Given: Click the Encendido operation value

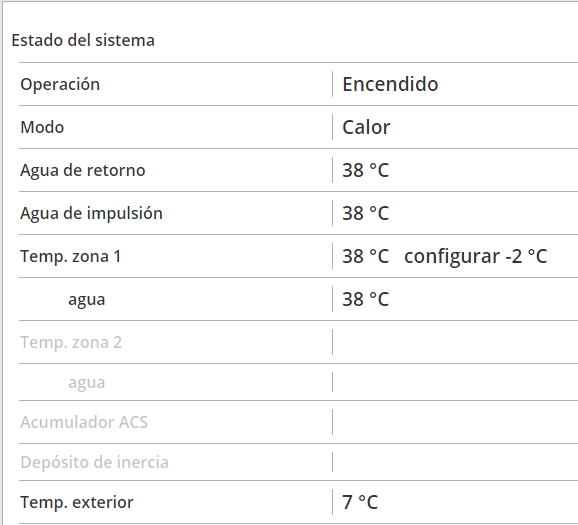Looking at the screenshot, I should coord(390,84).
